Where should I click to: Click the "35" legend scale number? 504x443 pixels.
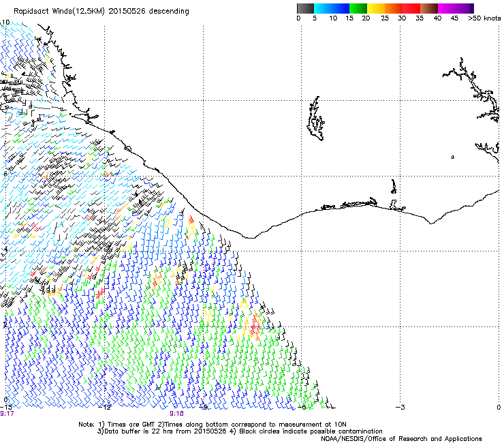coord(420,18)
